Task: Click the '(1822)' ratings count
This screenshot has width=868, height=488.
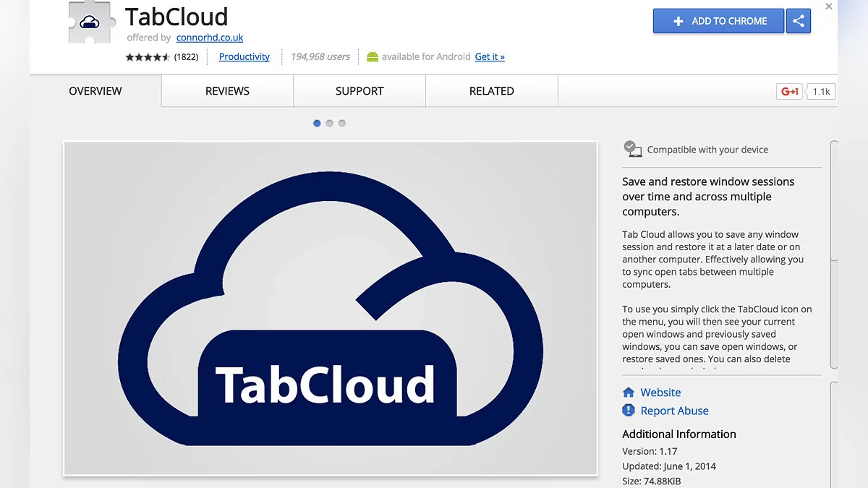Action: coord(186,57)
